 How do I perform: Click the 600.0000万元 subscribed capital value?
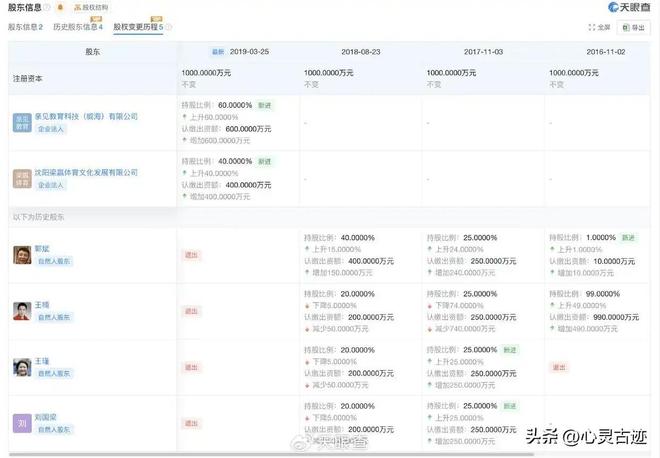[x=248, y=129]
